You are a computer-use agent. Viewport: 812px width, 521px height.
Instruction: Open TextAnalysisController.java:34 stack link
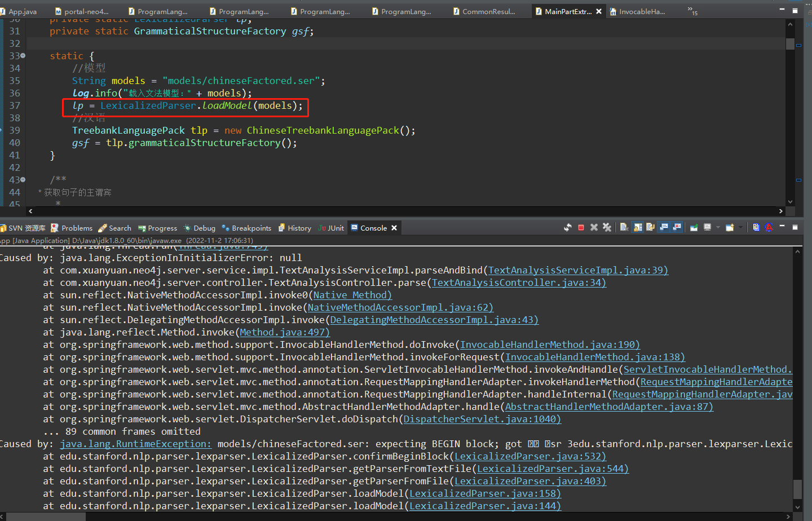tap(519, 282)
